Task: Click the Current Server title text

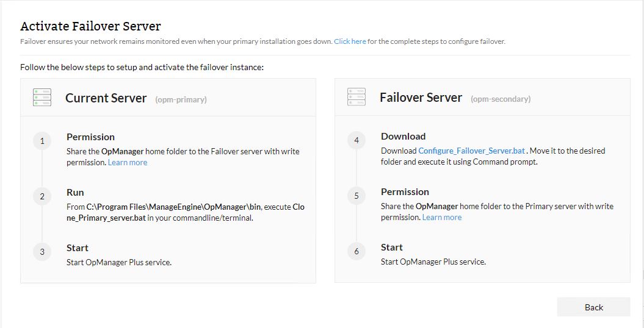Action: pyautogui.click(x=106, y=98)
